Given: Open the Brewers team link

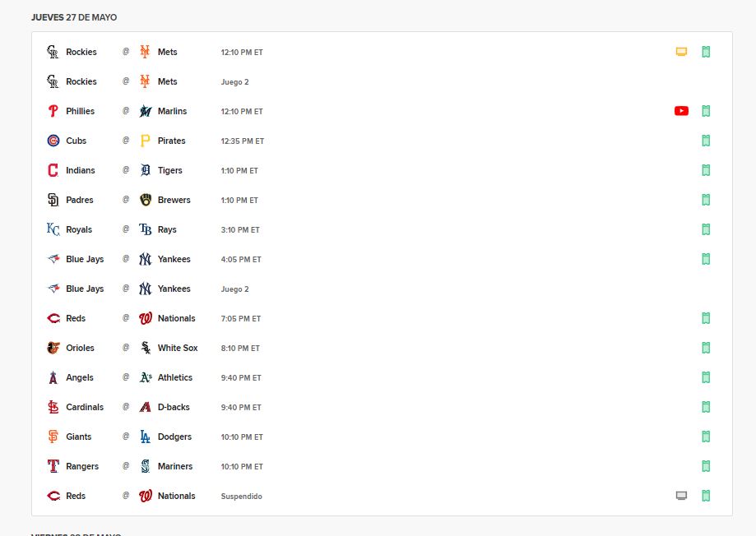Looking at the screenshot, I should click(174, 200).
